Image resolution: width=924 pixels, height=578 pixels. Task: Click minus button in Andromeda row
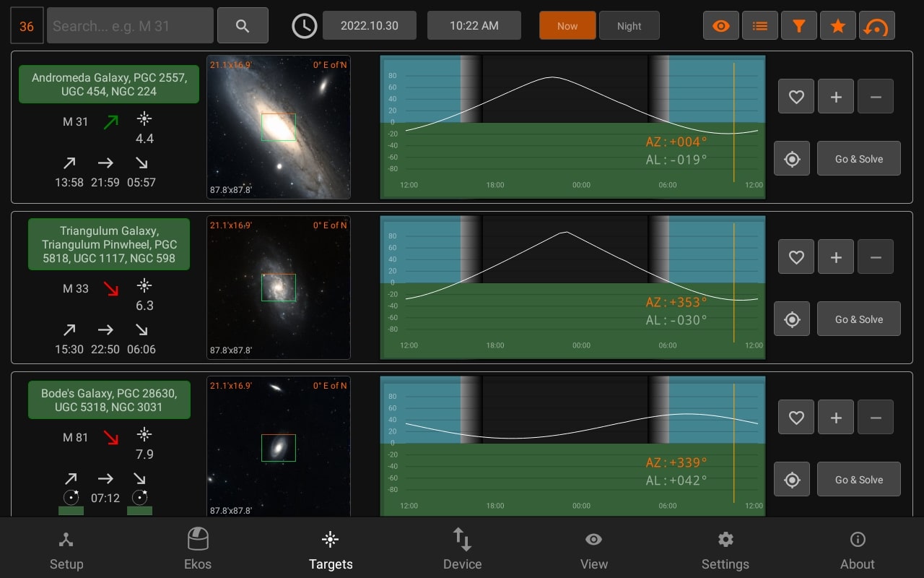[876, 96]
